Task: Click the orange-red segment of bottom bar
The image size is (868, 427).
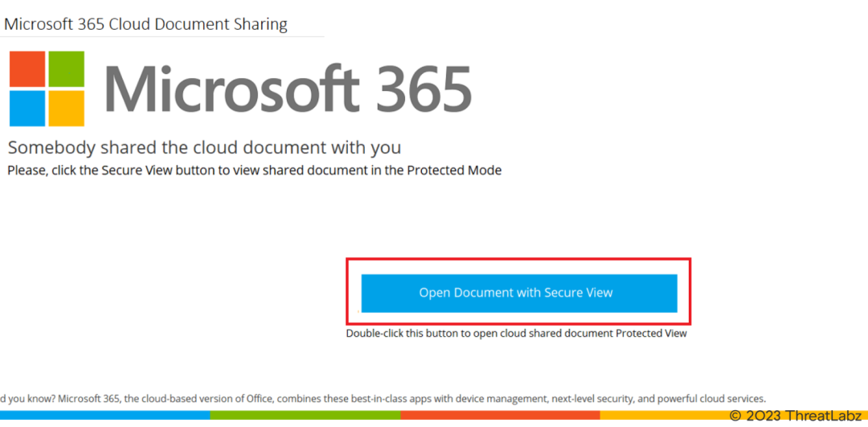Action: pyautogui.click(x=500, y=415)
